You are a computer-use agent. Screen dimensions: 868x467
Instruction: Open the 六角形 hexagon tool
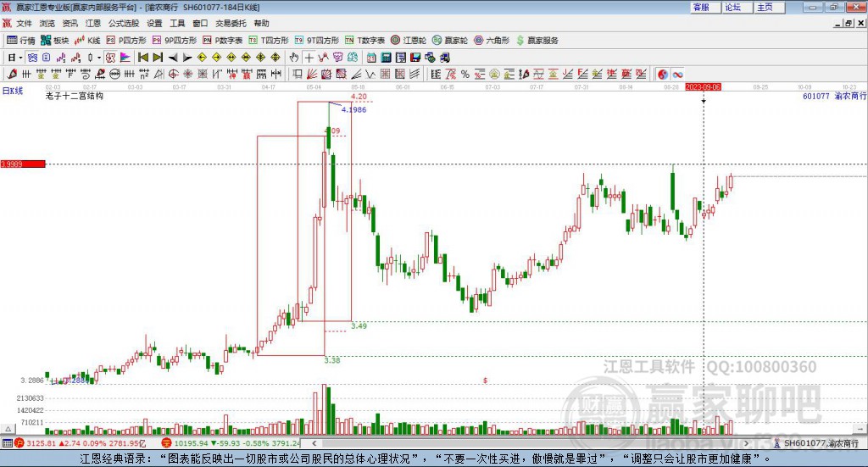click(492, 41)
